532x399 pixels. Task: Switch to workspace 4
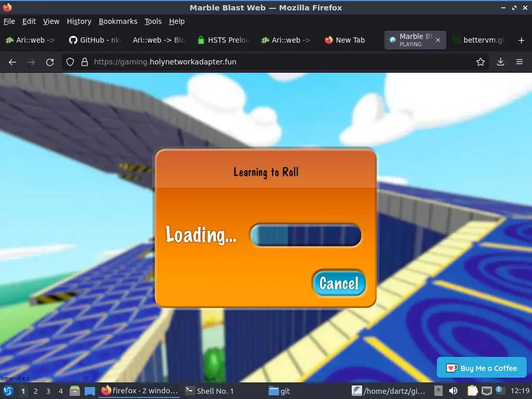[61, 391]
